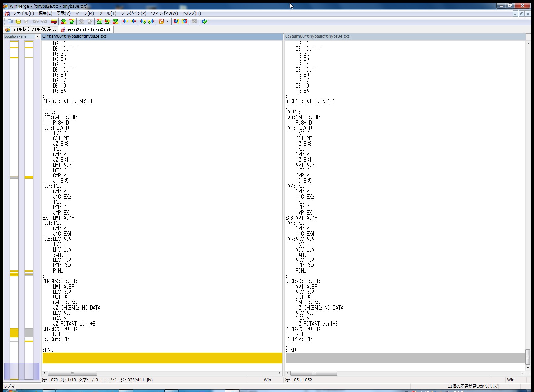Screen dimensions: 534x392
Task: Minimize the inner document window button
Action: click(515, 14)
